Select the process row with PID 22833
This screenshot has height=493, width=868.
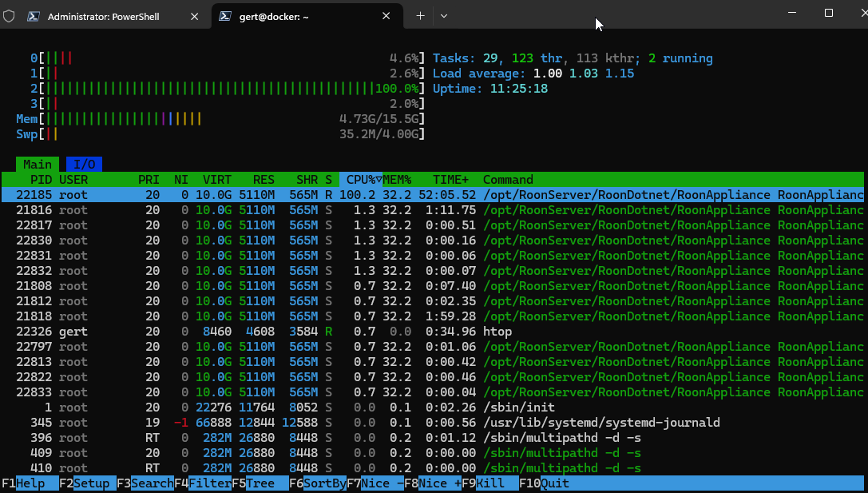coord(432,392)
